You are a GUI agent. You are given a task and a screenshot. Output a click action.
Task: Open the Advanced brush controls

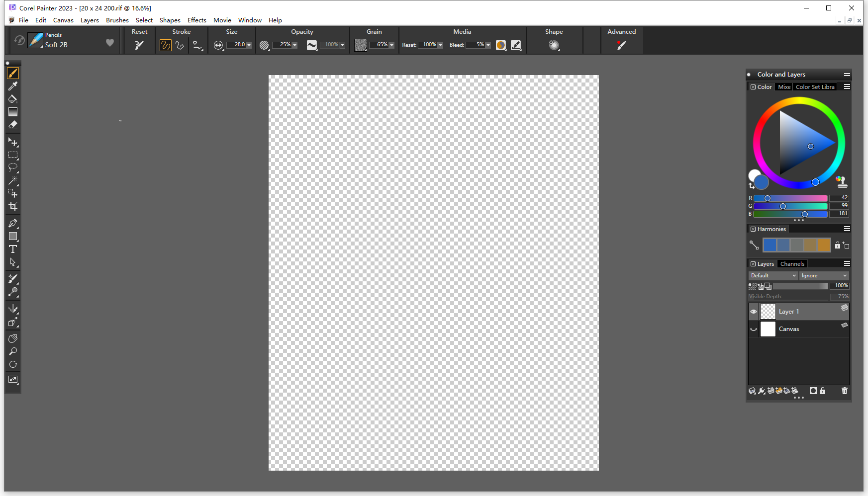click(x=621, y=45)
